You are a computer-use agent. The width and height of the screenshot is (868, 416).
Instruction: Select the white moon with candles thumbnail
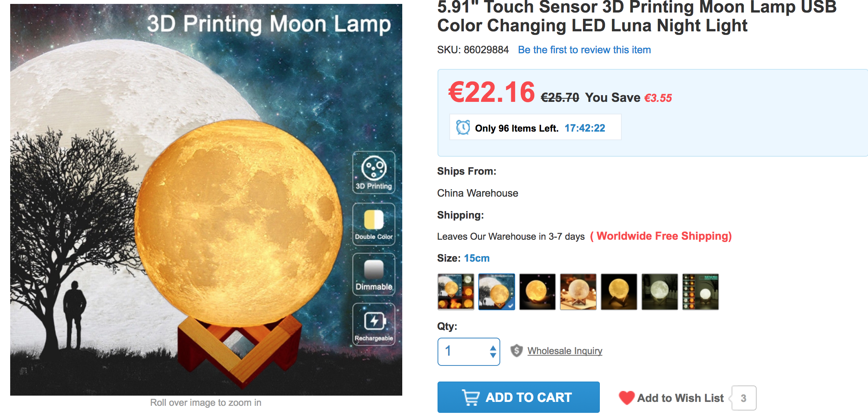point(578,292)
